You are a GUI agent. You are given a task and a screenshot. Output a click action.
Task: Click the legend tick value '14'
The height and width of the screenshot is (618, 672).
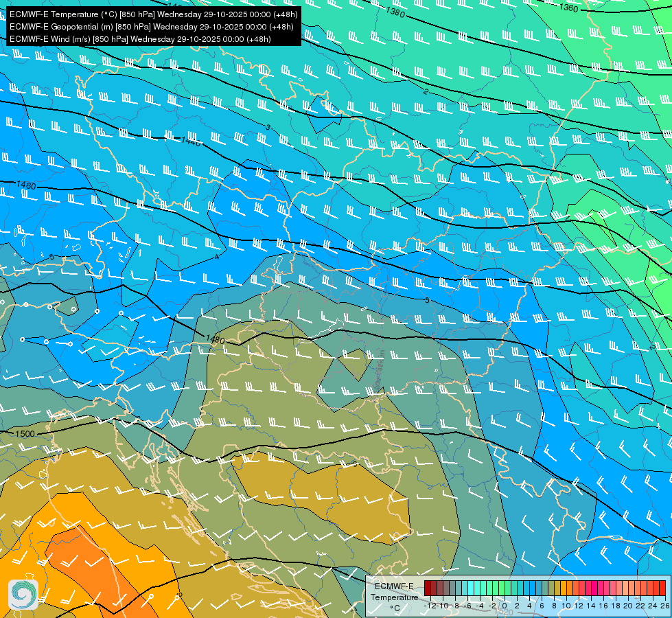click(592, 606)
